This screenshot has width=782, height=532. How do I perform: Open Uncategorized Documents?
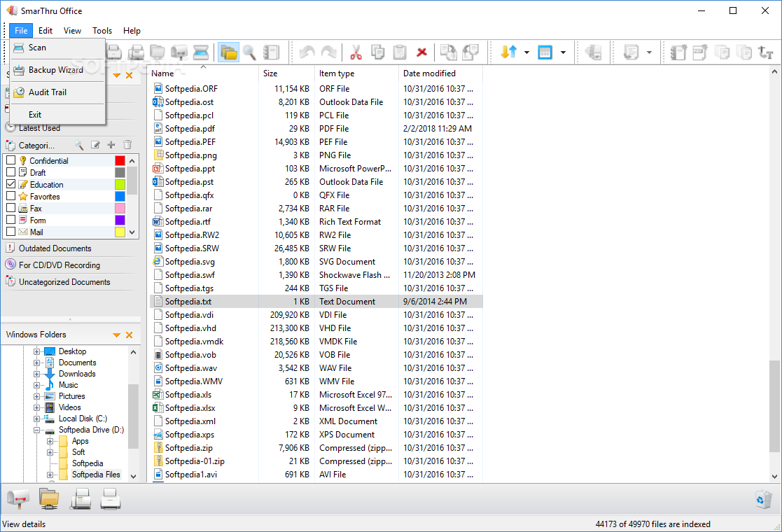coord(64,282)
